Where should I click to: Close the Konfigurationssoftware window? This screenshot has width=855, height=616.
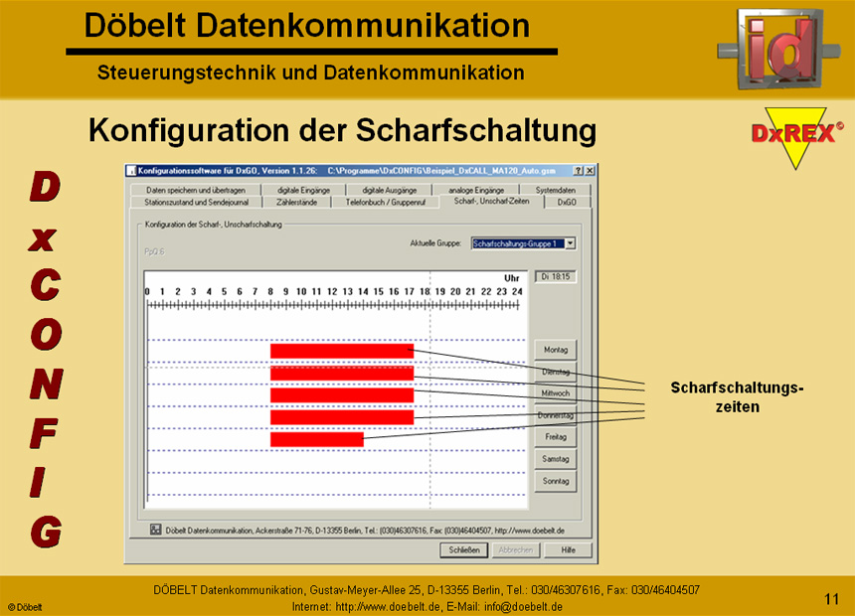point(589,171)
